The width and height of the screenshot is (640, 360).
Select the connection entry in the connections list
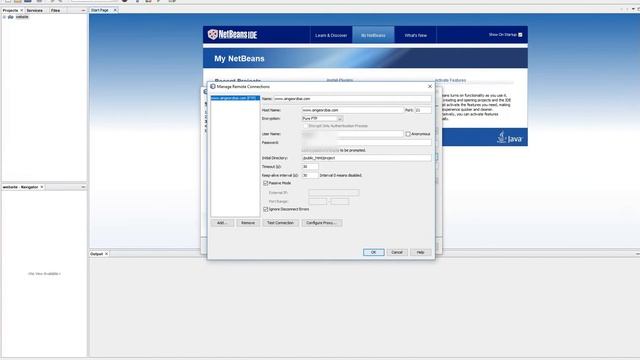235,98
